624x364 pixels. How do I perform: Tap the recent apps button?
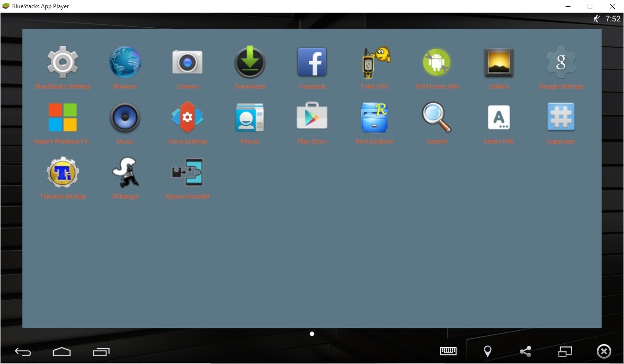point(101,352)
